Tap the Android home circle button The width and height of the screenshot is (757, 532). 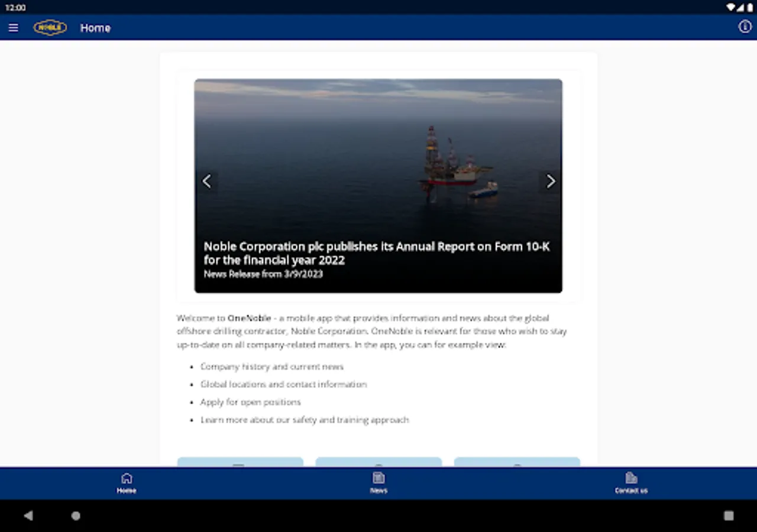coord(76,515)
